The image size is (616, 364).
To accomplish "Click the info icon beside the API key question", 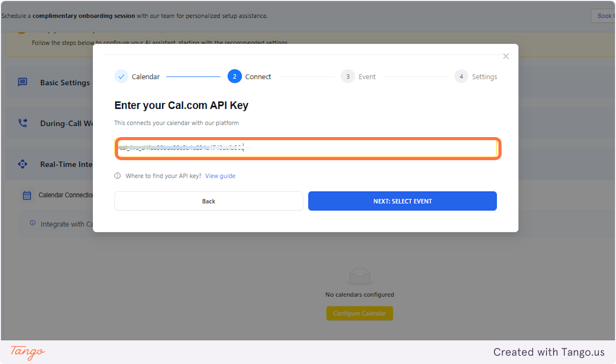I will point(118,176).
